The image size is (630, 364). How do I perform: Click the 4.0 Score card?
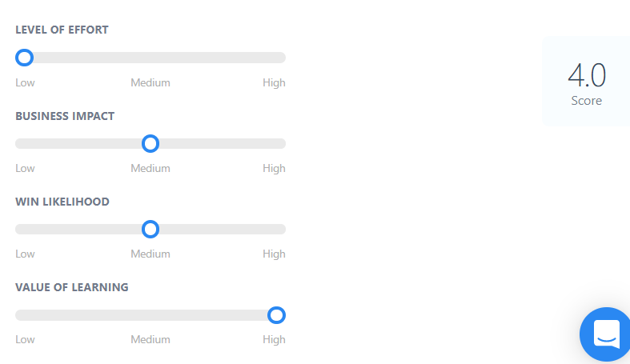pyautogui.click(x=586, y=82)
